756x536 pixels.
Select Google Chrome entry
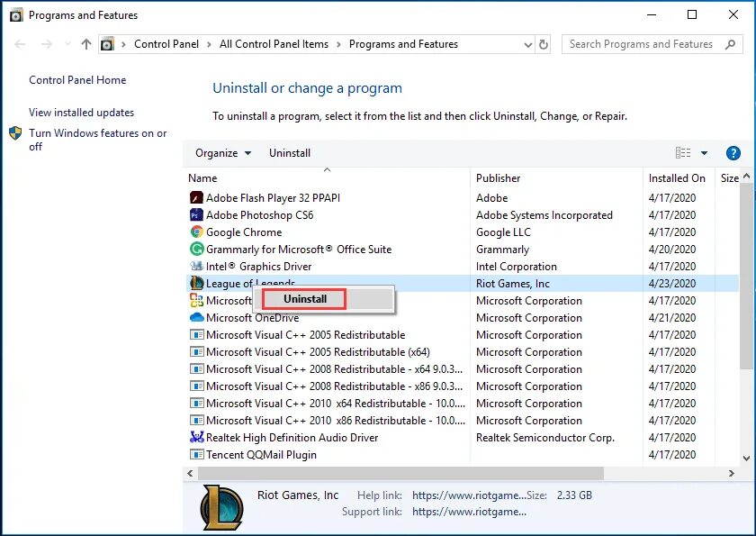(x=244, y=232)
